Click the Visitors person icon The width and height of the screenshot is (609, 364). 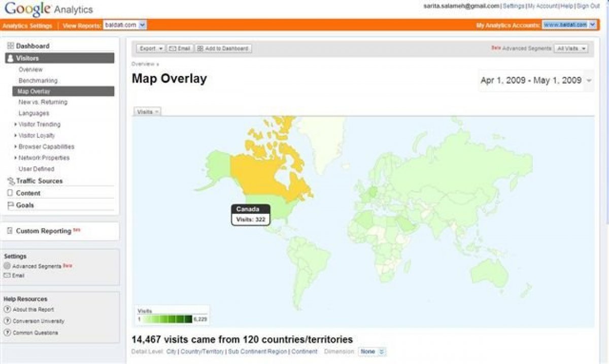click(x=10, y=58)
